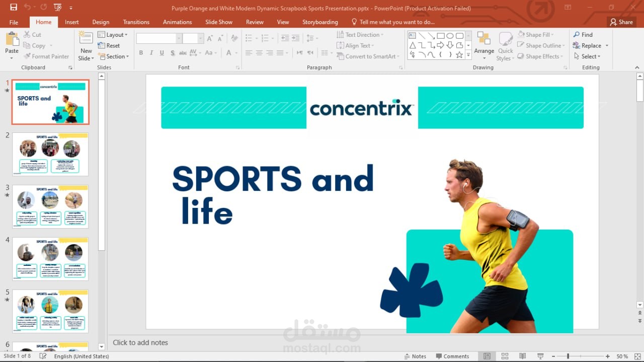Image resolution: width=644 pixels, height=362 pixels.
Task: Switch to the Insert tab
Action: click(x=72, y=22)
